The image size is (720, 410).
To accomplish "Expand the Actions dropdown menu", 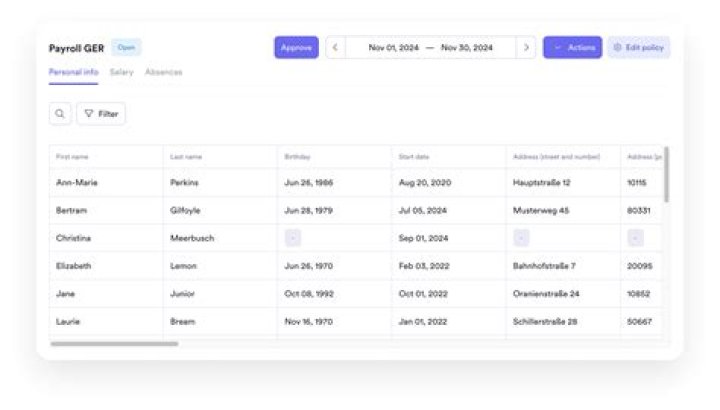I will (x=573, y=47).
